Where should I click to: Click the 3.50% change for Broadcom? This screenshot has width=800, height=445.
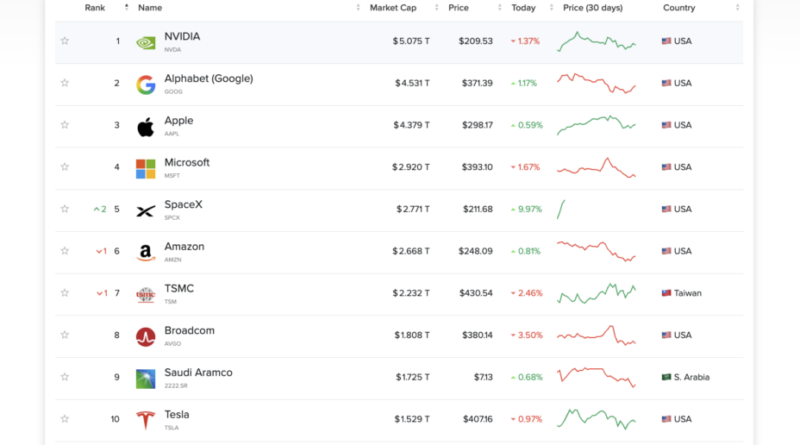click(x=530, y=335)
